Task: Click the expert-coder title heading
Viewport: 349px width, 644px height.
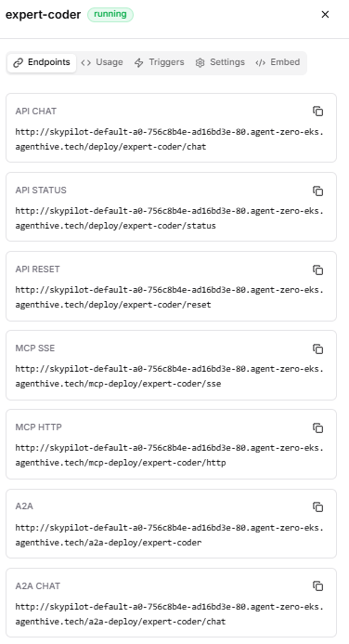Action: tap(43, 15)
